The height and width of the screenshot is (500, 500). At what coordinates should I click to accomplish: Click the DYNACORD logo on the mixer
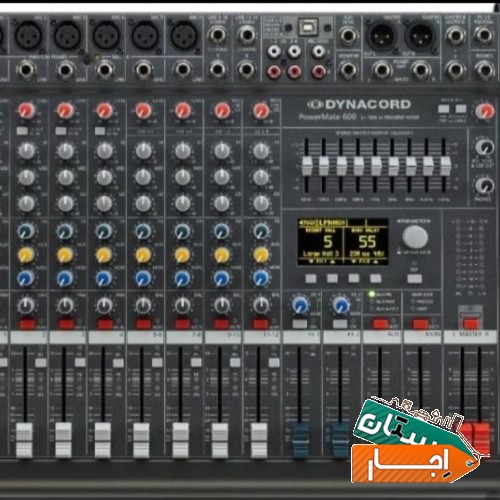359,105
